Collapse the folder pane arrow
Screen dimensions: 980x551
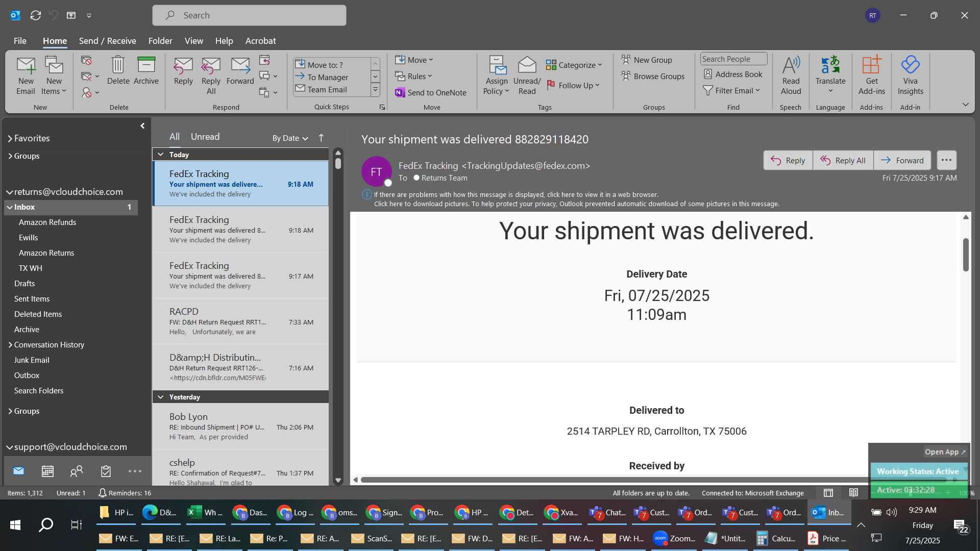(x=142, y=126)
